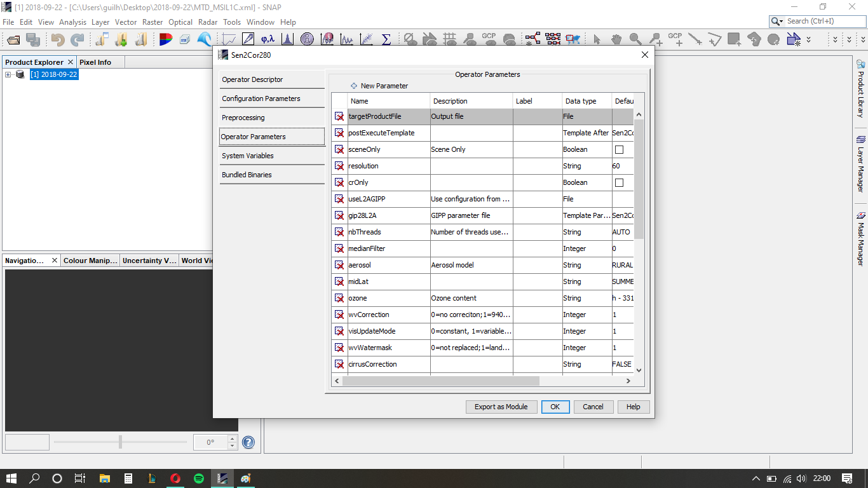Click the tile windows toolbar icon
The width and height of the screenshot is (868, 488).
tap(185, 39)
